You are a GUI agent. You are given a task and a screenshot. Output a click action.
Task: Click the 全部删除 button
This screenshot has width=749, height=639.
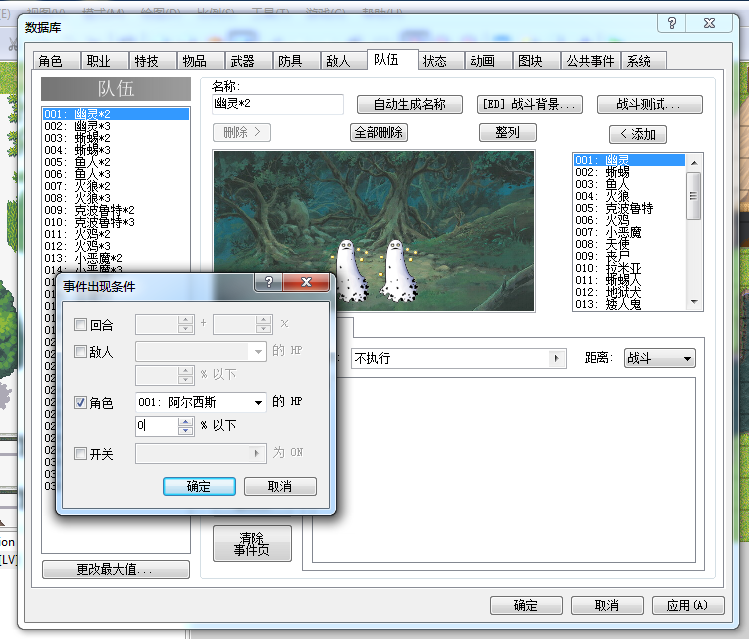coord(379,132)
